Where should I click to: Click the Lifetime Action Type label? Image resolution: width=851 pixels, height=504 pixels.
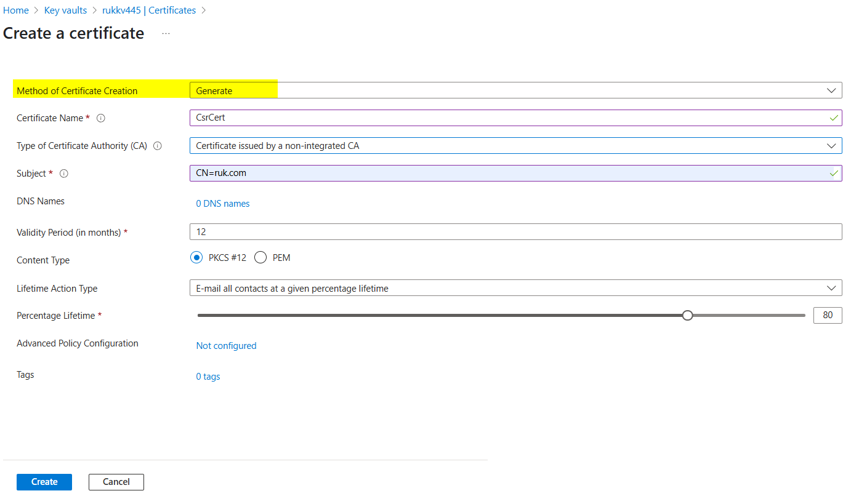coord(57,289)
